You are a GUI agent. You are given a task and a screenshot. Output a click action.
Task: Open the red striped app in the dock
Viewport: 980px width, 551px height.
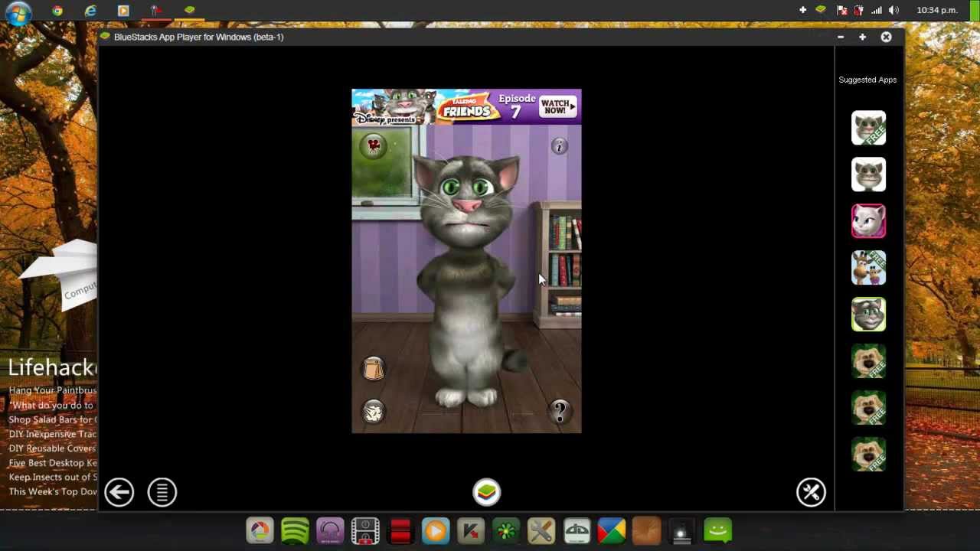[x=400, y=530]
